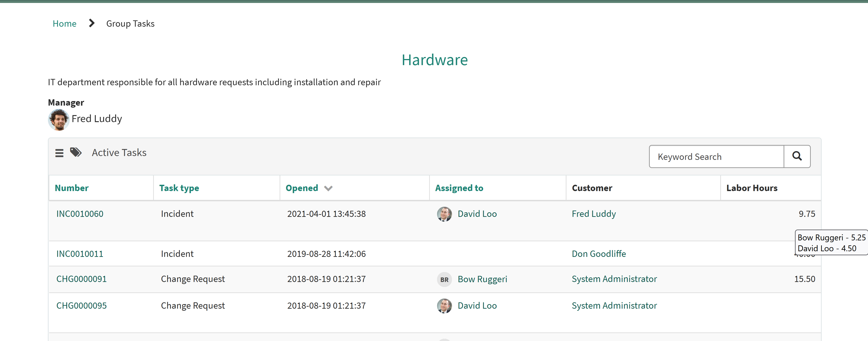
Task: Click the breadcrumb chevron separator
Action: (x=91, y=23)
